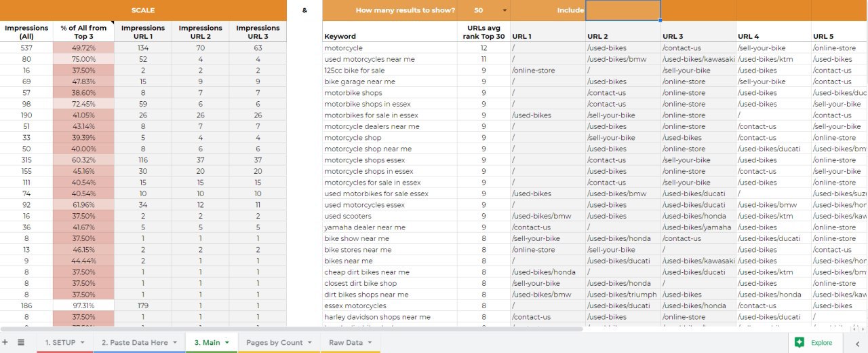868x353 pixels.
Task: Open the results count dropdown showing 50
Action: click(x=505, y=11)
